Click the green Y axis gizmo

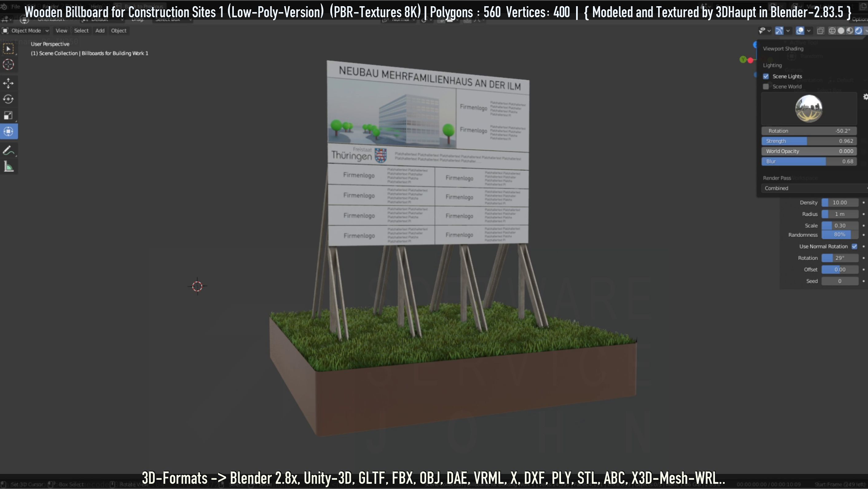[743, 59]
